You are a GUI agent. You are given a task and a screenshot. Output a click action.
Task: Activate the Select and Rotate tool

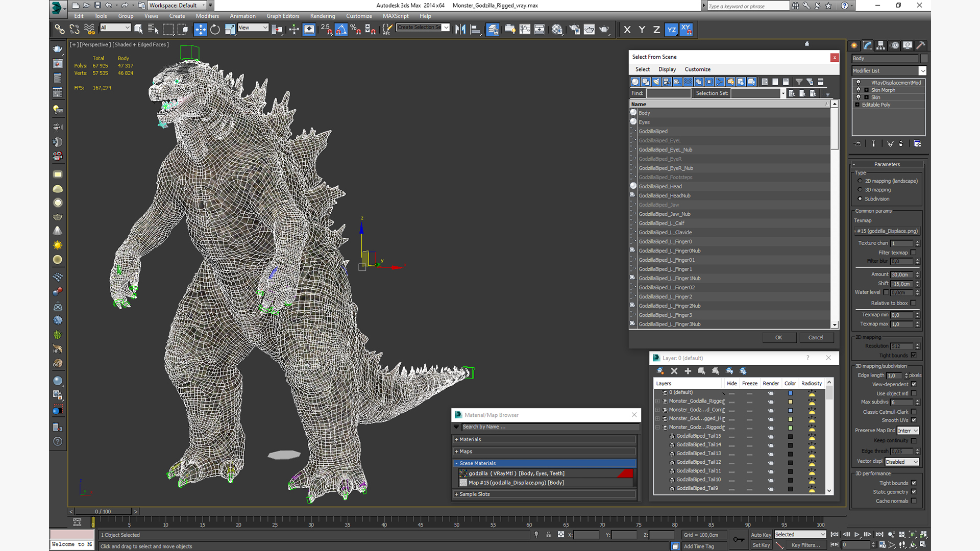pyautogui.click(x=215, y=30)
